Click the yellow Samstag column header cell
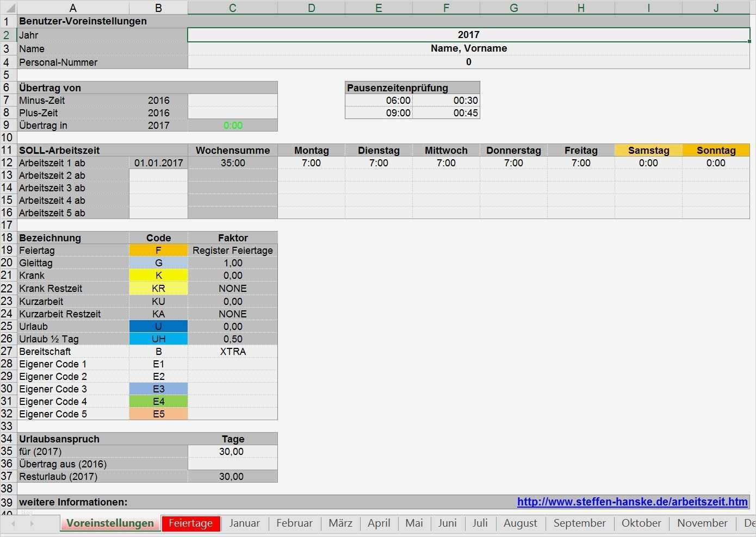This screenshot has height=537, width=756. point(648,150)
